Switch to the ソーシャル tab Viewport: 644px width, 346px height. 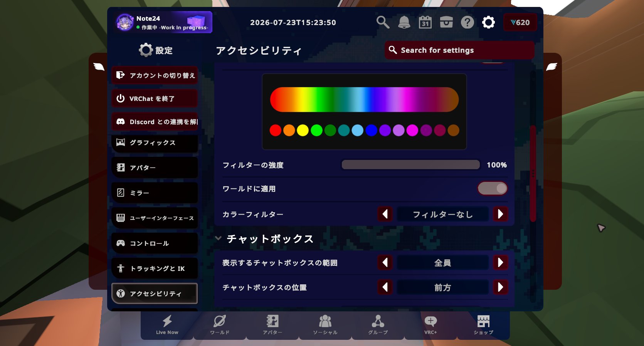pyautogui.click(x=325, y=325)
